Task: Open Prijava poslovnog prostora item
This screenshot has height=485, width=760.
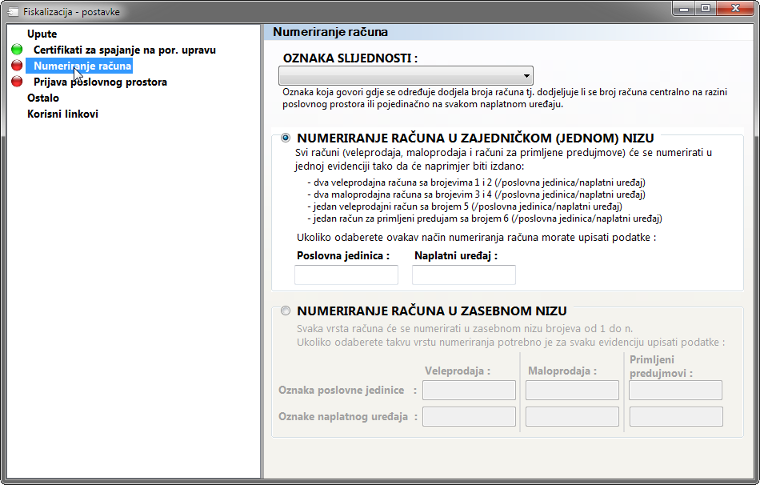Action: click(100, 82)
